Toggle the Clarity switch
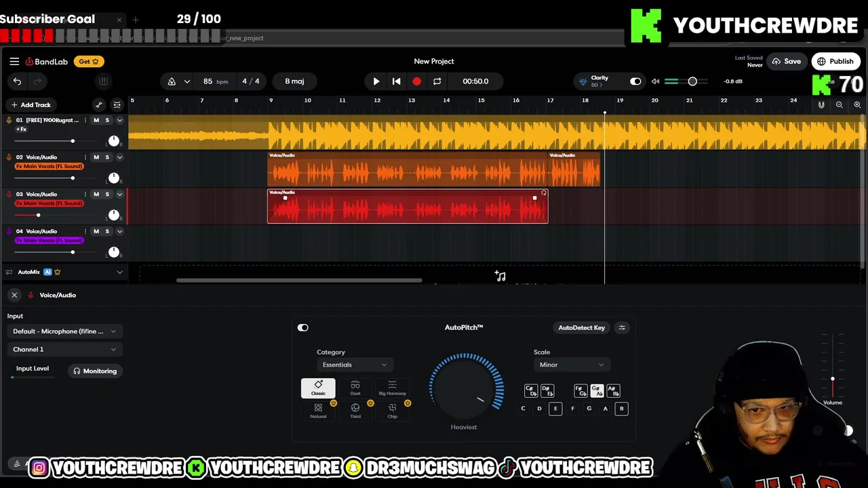 coord(635,81)
